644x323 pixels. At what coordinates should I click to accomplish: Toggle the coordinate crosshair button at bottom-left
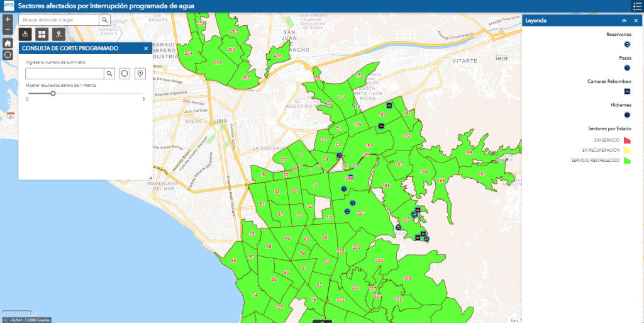[6, 320]
